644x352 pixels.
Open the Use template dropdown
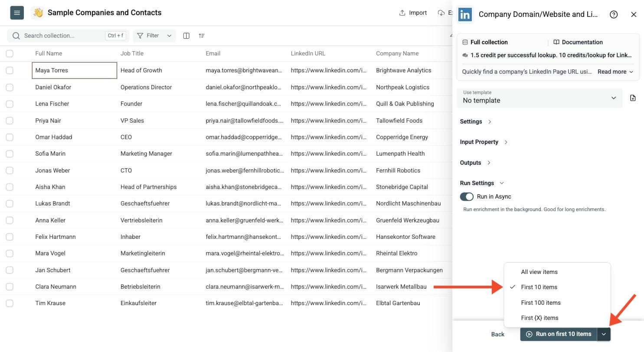(539, 98)
